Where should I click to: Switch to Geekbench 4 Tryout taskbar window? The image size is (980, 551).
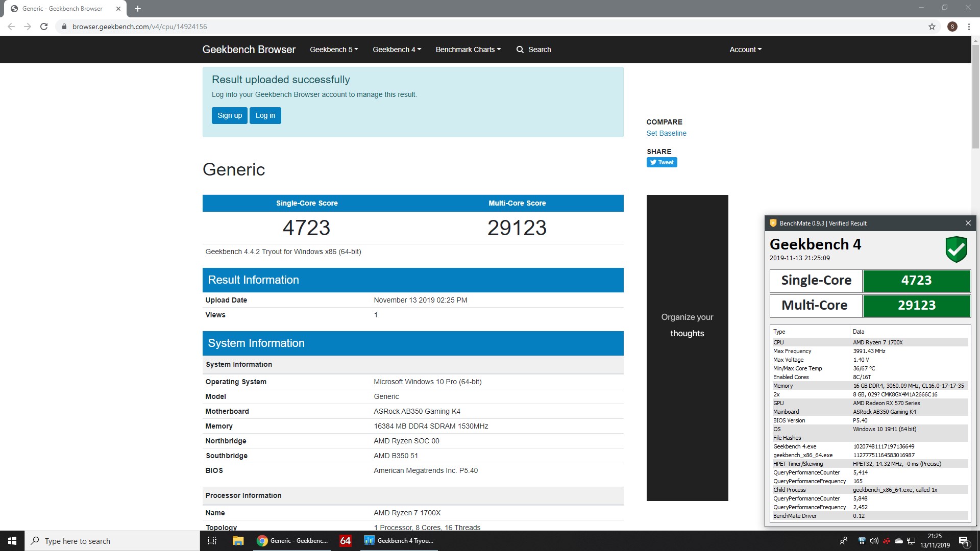pos(399,541)
